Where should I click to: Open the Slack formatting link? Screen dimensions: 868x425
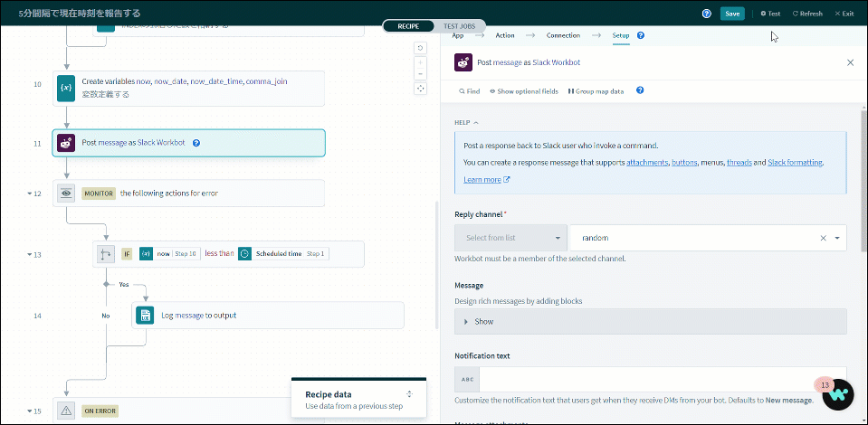[x=796, y=163]
